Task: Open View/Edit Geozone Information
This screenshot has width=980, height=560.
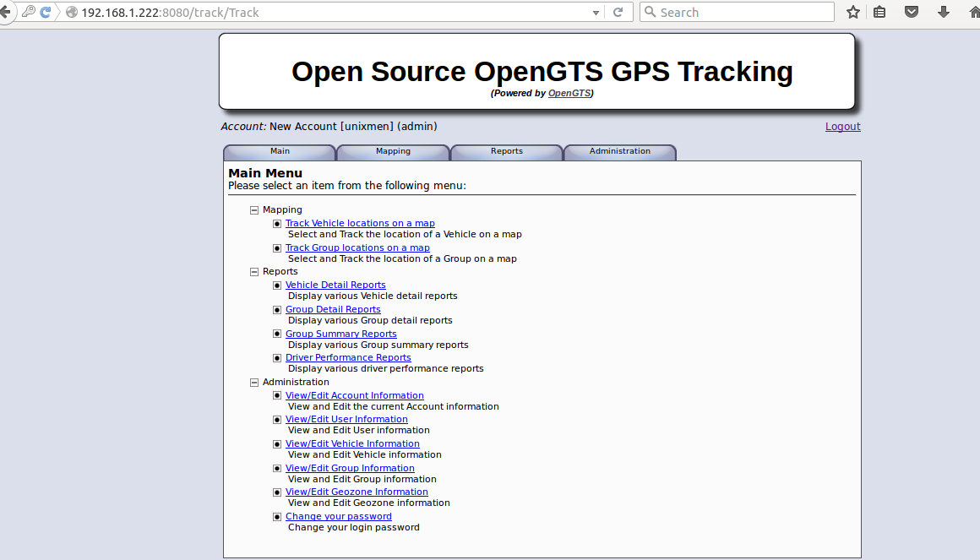Action: pyautogui.click(x=357, y=492)
